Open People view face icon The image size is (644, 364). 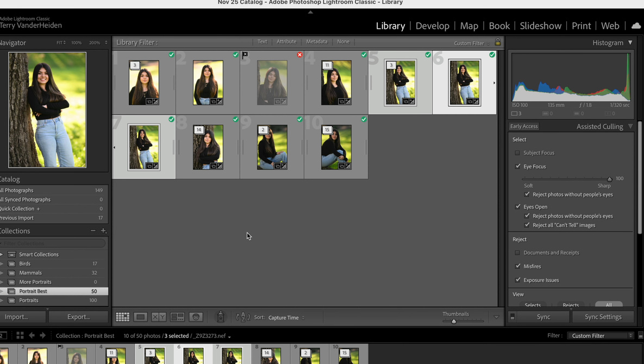point(196,317)
